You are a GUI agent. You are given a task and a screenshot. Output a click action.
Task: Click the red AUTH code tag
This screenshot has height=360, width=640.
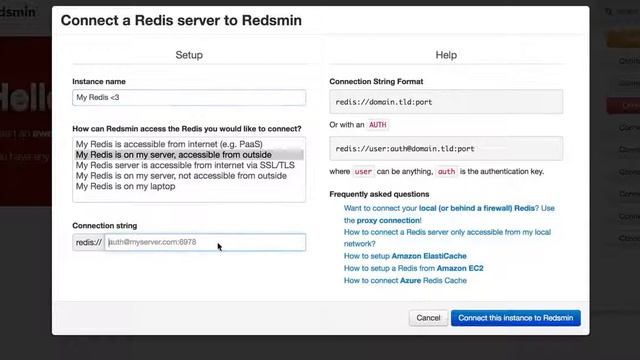[x=378, y=125]
